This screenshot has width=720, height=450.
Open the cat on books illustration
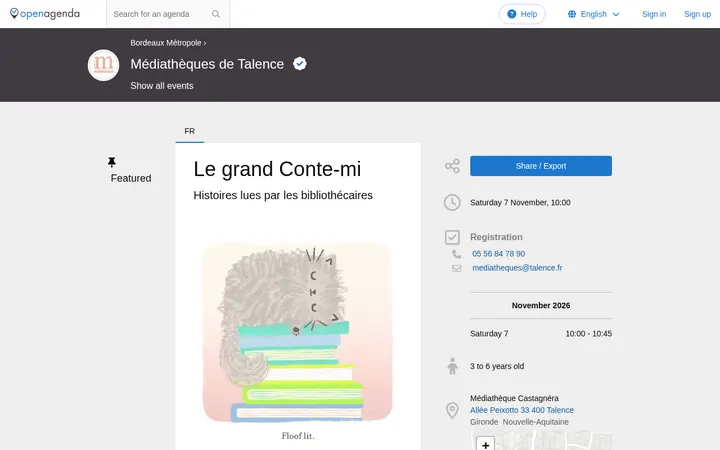[298, 332]
